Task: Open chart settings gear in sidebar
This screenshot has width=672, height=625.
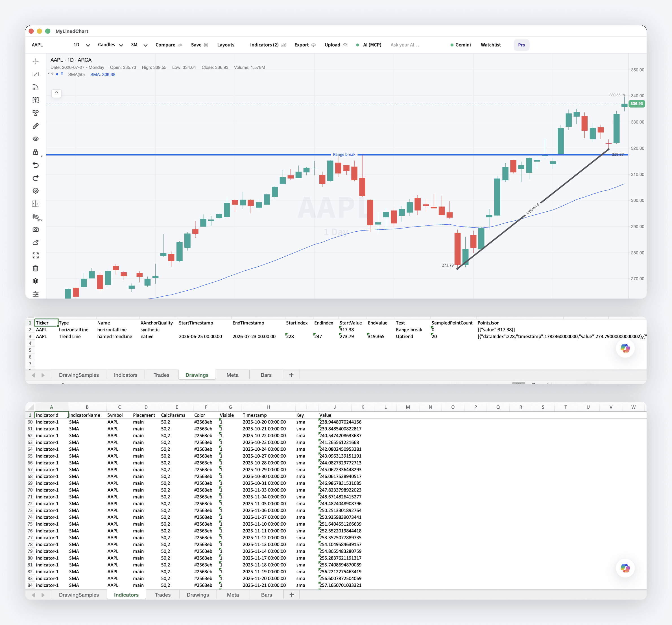Action: [36, 191]
